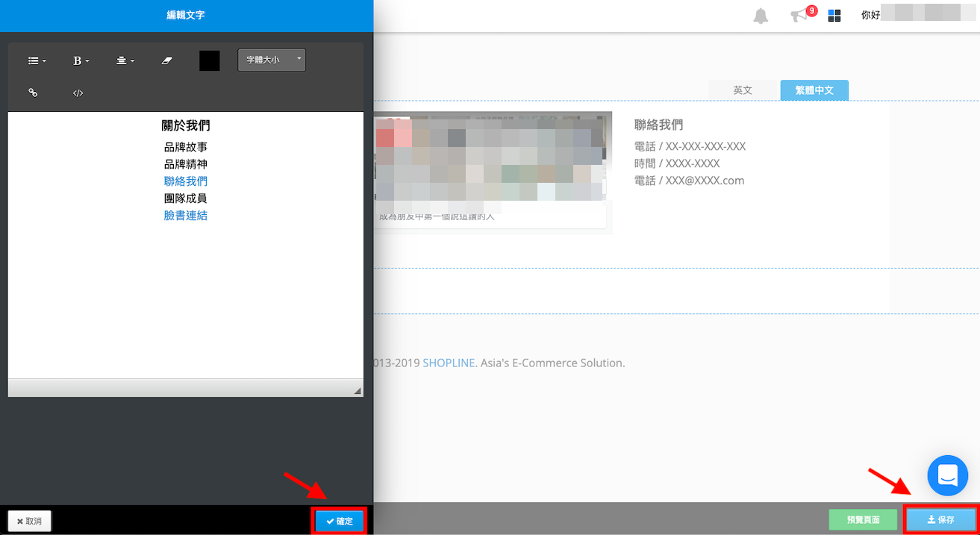Toggle the HTML code view icon

click(78, 93)
